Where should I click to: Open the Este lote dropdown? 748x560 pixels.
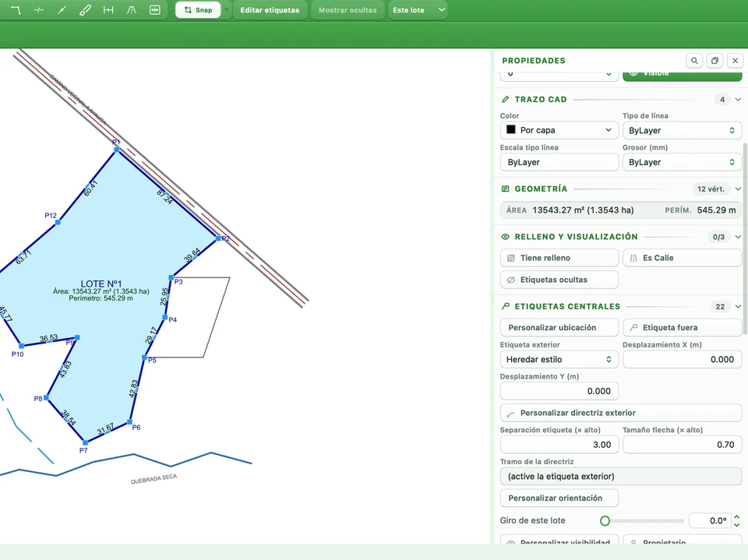tap(418, 10)
